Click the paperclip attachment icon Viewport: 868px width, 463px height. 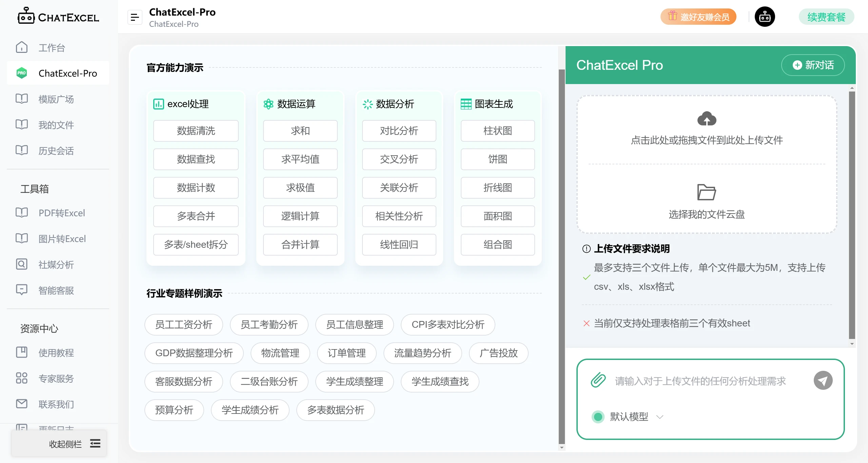(x=598, y=380)
